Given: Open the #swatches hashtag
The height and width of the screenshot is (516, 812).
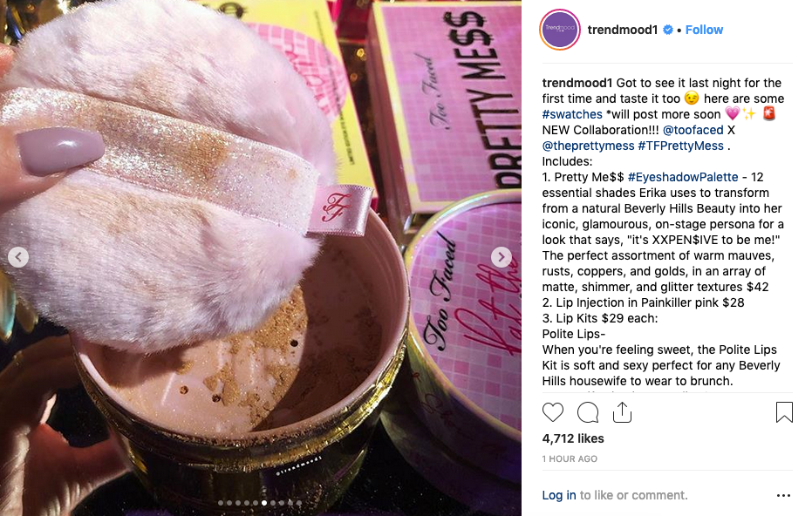Looking at the screenshot, I should 572,114.
